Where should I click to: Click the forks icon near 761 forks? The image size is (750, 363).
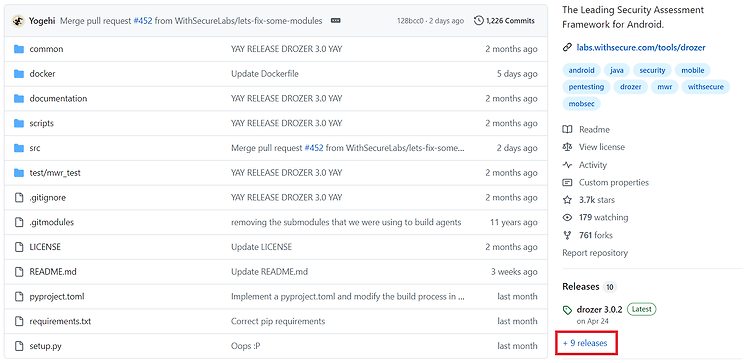pyautogui.click(x=567, y=235)
